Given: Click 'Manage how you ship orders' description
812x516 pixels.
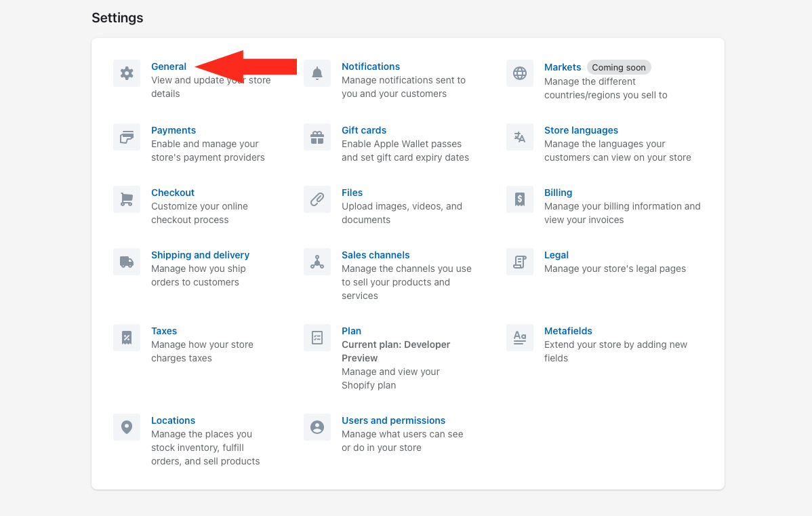Looking at the screenshot, I should pos(199,275).
